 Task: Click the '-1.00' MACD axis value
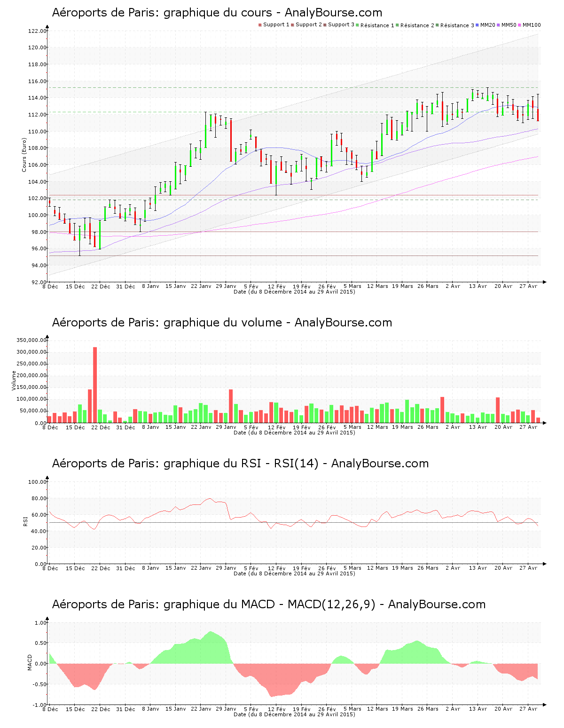[x=40, y=705]
